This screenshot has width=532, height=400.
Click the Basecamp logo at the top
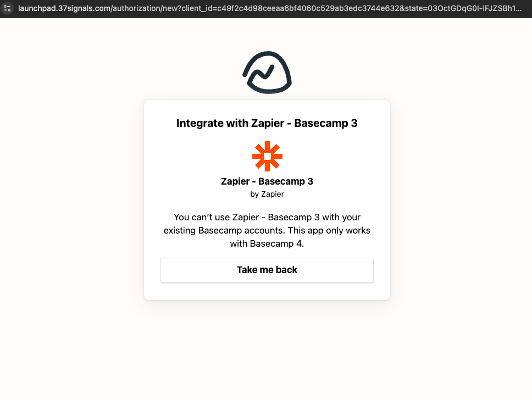pyautogui.click(x=267, y=73)
